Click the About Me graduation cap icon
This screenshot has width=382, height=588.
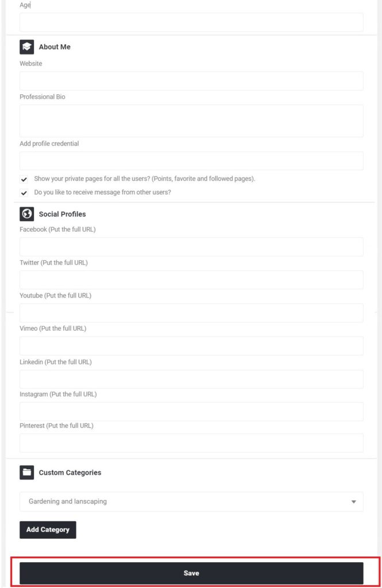(x=26, y=47)
